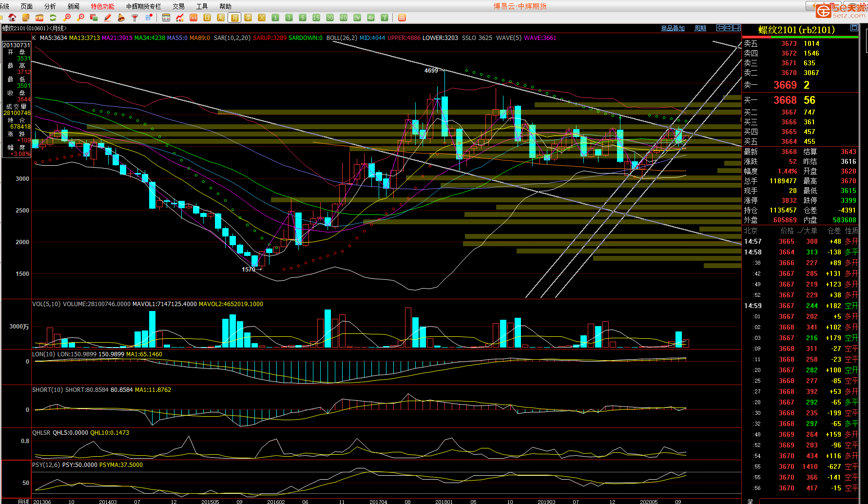Click the 螺纹2101(010601)<月线> chart title
The image size is (868, 504).
click(x=34, y=28)
